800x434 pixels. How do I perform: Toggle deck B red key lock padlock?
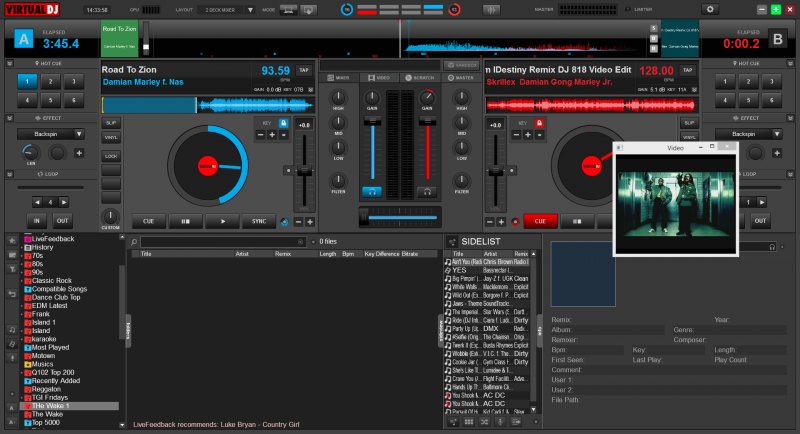click(x=539, y=123)
